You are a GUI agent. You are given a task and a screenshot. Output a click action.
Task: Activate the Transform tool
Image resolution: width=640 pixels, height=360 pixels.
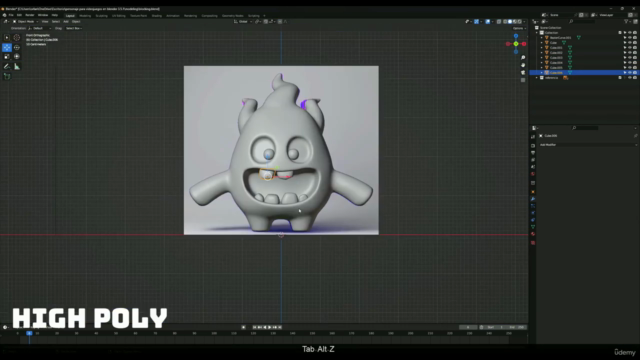click(17, 57)
